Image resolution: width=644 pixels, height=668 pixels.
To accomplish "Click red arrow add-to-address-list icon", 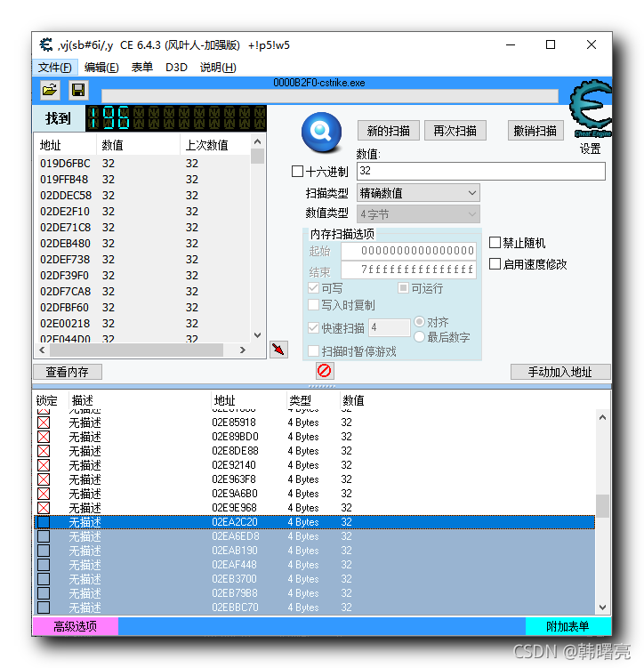I will click(278, 350).
